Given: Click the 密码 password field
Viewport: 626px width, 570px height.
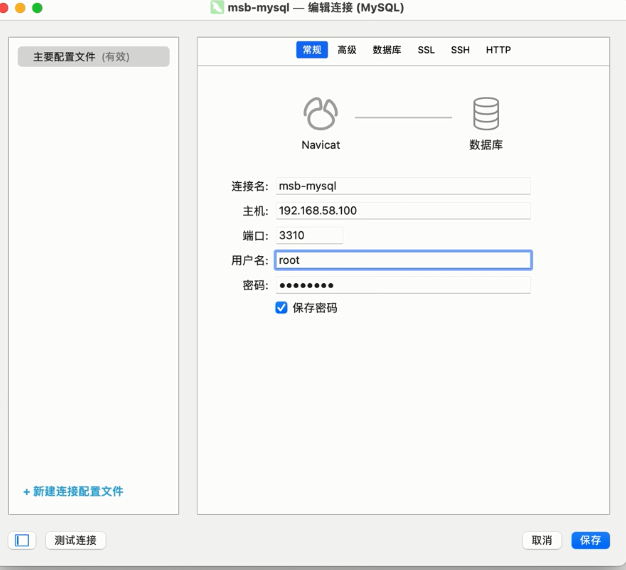Looking at the screenshot, I should pos(403,285).
